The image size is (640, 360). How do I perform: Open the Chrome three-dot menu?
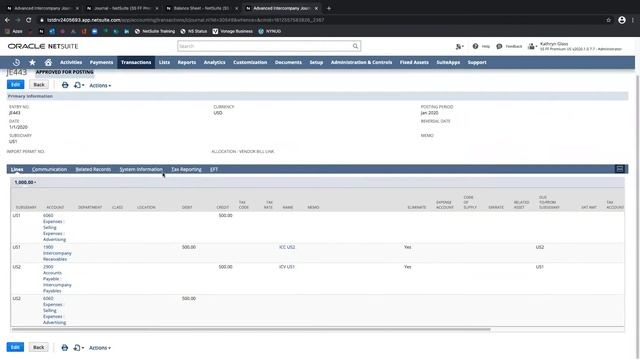click(x=633, y=20)
